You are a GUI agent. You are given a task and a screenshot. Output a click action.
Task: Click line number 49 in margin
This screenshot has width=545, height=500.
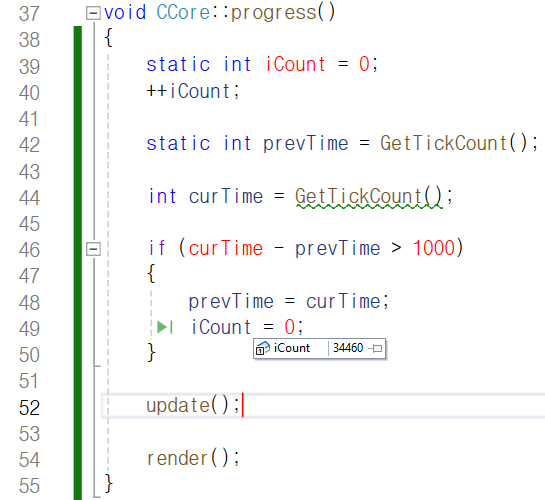tap(29, 329)
